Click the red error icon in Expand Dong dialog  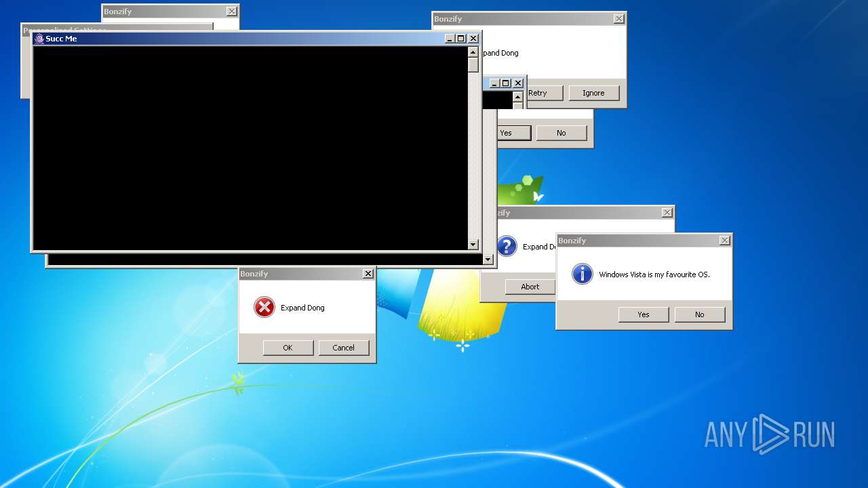[x=264, y=307]
